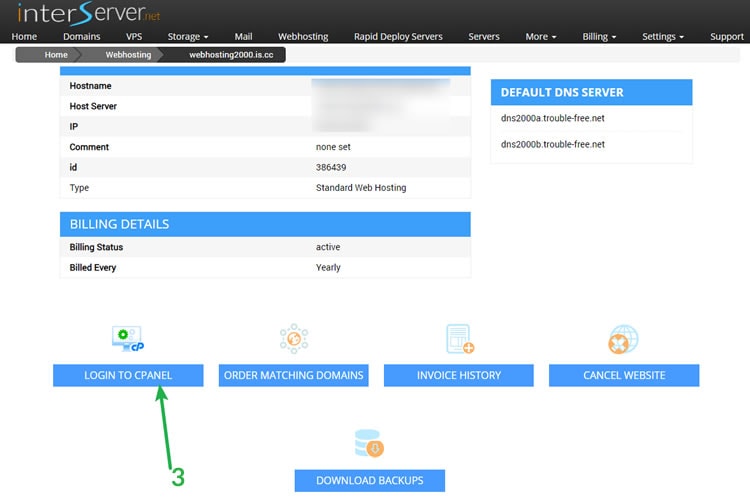Click the IP row label
The width and height of the screenshot is (750, 501).
(x=74, y=126)
